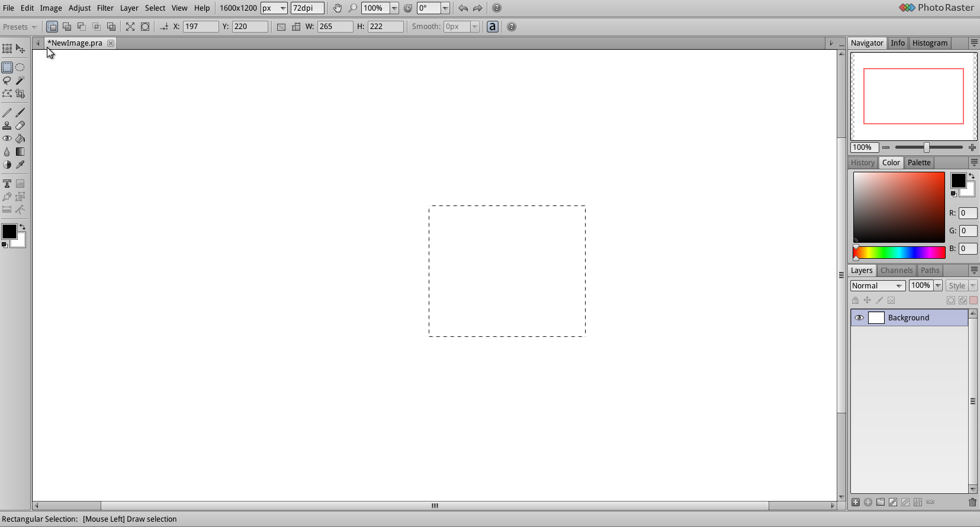Activate the Text tool
The image size is (980, 527).
pyautogui.click(x=7, y=184)
